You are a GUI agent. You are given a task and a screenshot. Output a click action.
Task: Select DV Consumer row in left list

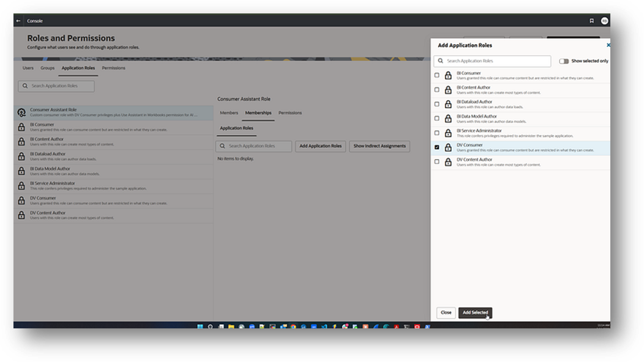point(113,201)
